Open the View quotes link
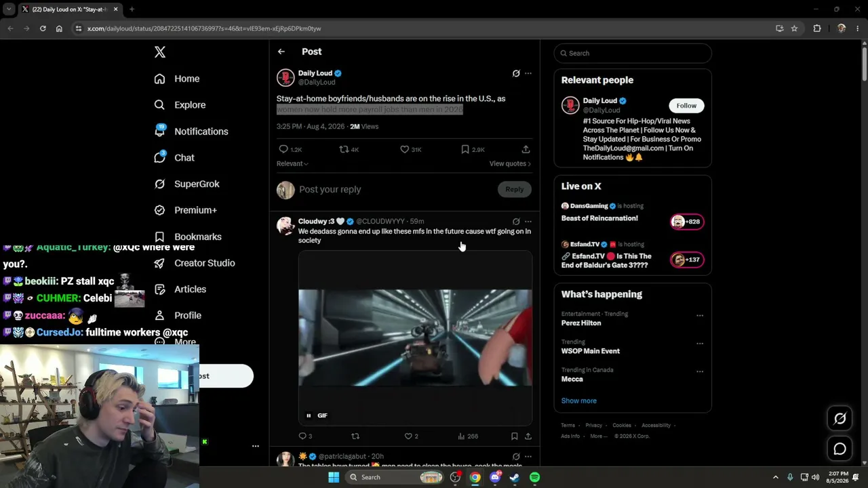Image resolution: width=868 pixels, height=488 pixels. click(x=510, y=163)
